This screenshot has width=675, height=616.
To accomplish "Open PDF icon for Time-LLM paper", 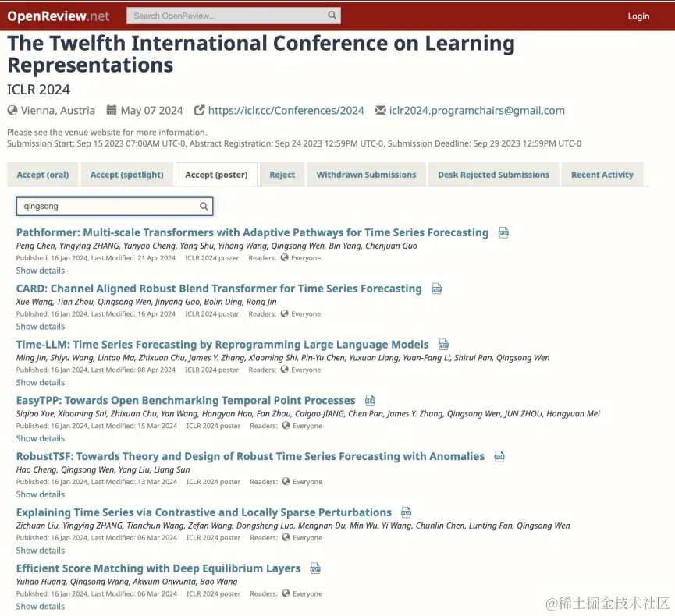I will coord(443,345).
